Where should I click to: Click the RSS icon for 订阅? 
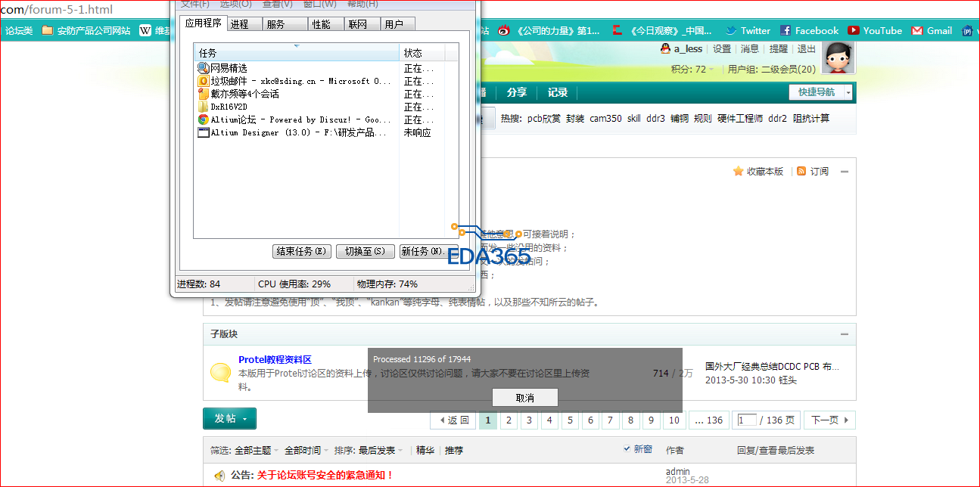(801, 172)
